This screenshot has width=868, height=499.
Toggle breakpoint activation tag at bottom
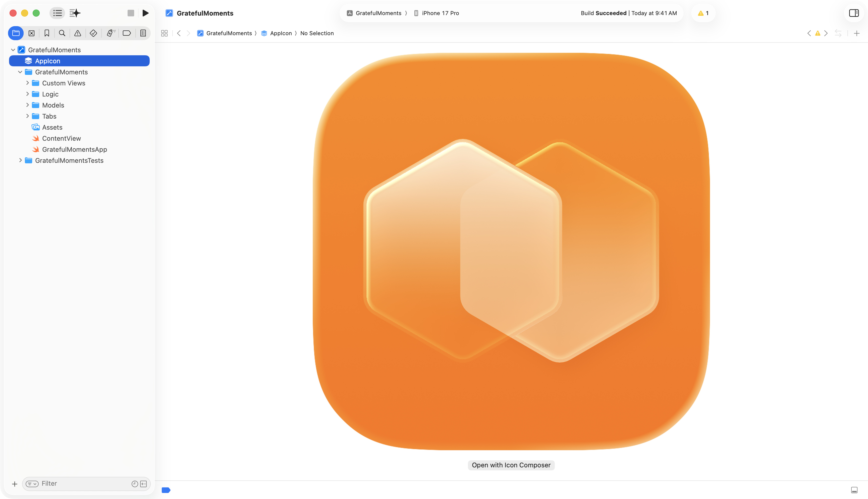(x=166, y=490)
